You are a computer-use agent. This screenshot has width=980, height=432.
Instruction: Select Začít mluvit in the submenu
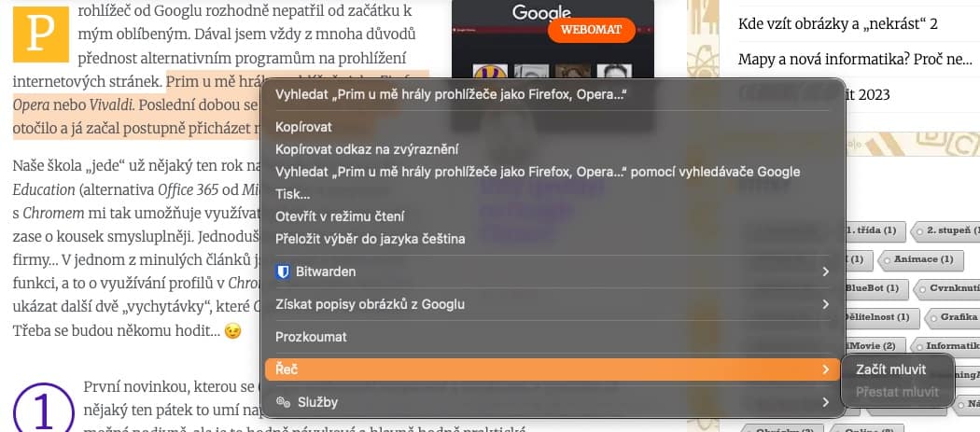tap(890, 369)
